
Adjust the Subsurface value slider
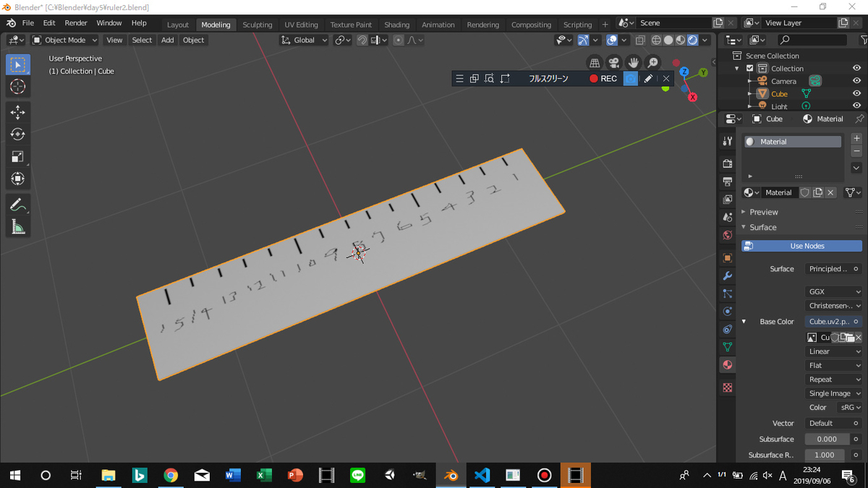(x=827, y=440)
